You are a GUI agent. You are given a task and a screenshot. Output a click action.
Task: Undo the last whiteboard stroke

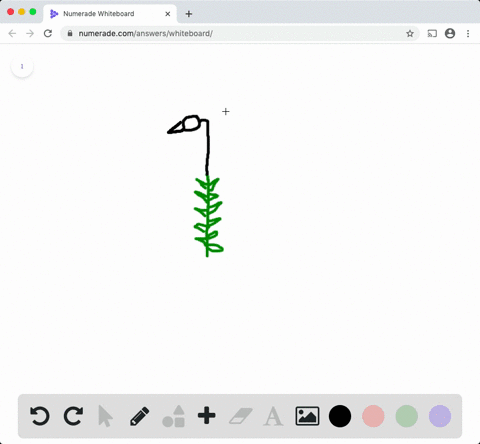40,416
